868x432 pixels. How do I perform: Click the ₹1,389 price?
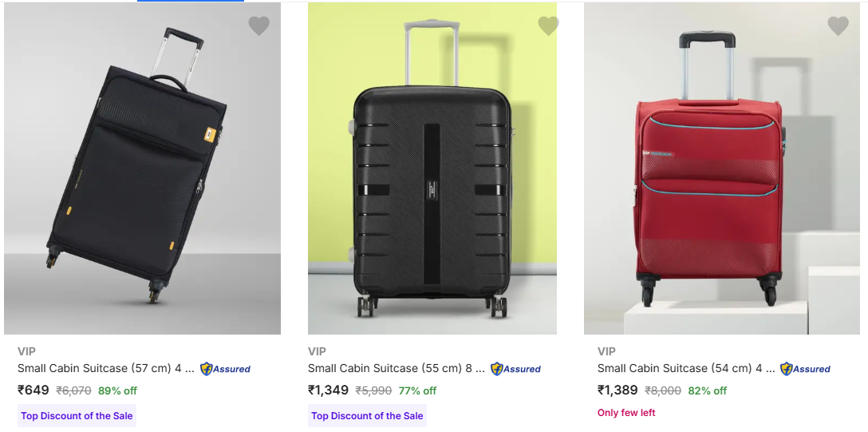[617, 390]
